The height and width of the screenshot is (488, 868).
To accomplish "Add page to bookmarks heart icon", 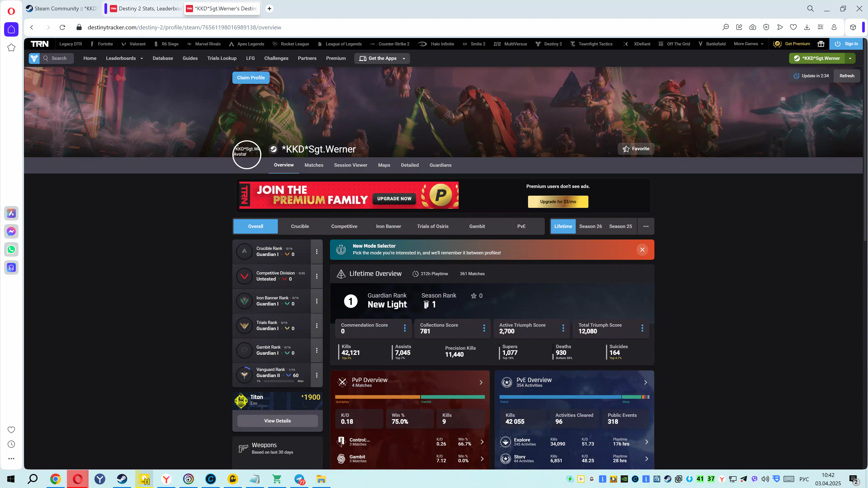I will (x=793, y=27).
